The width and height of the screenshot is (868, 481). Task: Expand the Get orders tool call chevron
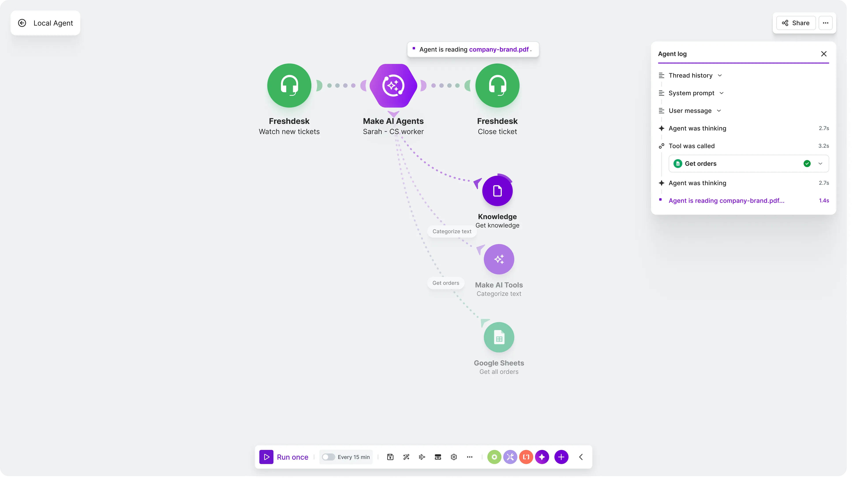tap(821, 164)
